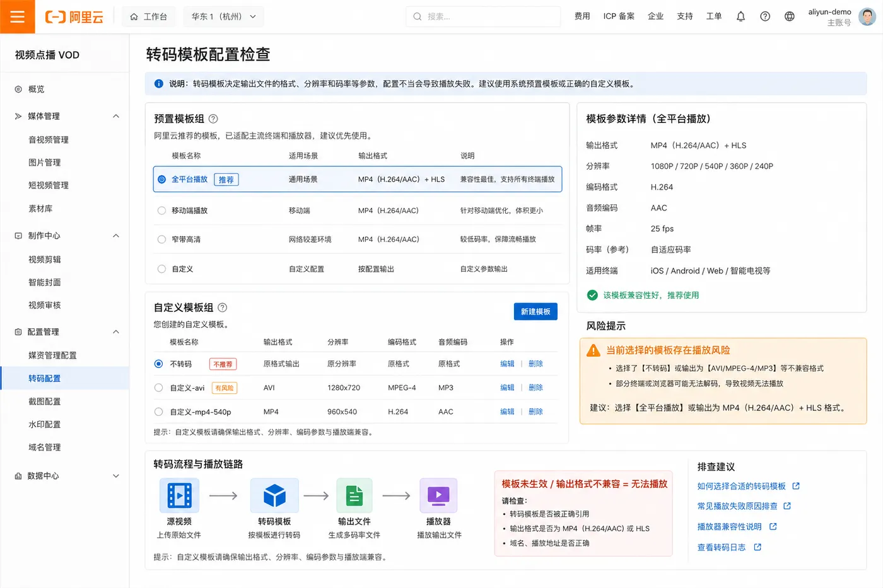Viewport: 883px width, 588px height.
Task: Click the search input field in header
Action: coord(483,16)
